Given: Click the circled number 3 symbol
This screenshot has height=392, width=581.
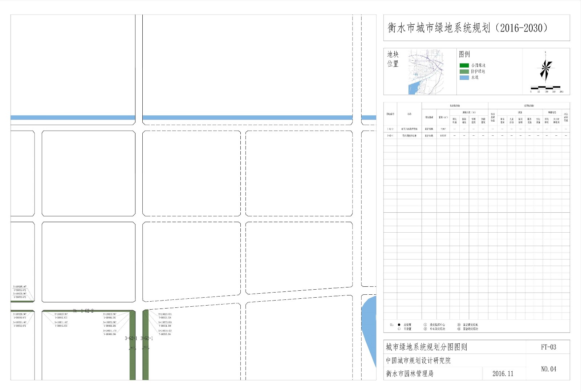Looking at the screenshot, I should [459, 325].
